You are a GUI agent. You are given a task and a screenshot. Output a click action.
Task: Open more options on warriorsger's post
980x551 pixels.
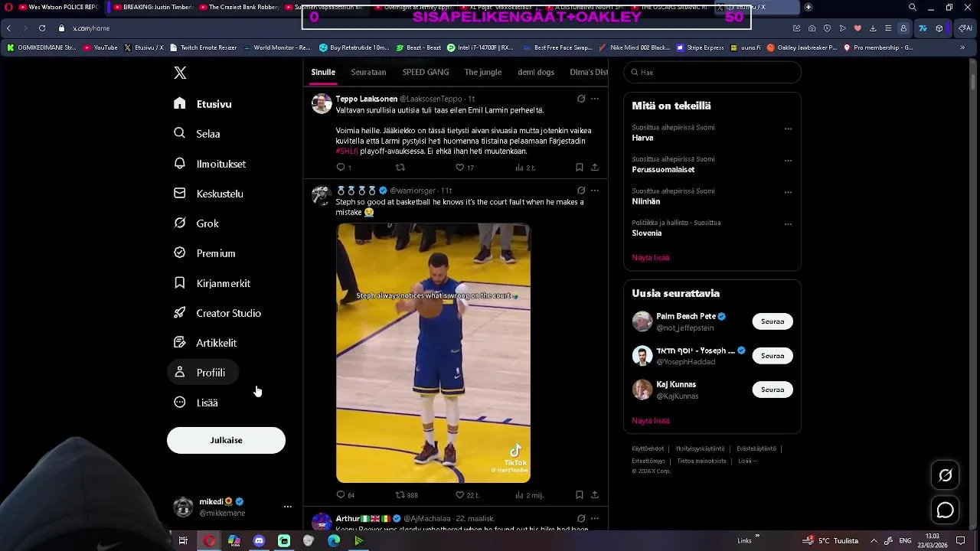pos(595,191)
